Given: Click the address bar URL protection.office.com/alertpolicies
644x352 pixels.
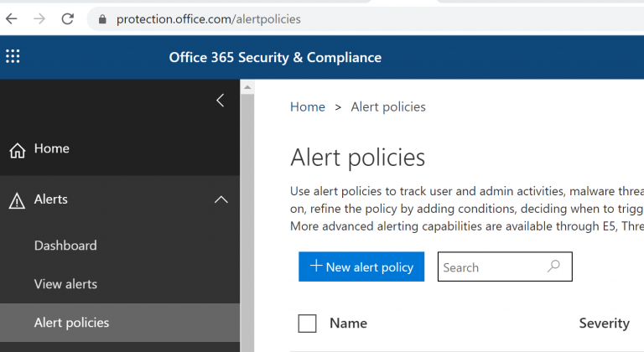Looking at the screenshot, I should 208,19.
